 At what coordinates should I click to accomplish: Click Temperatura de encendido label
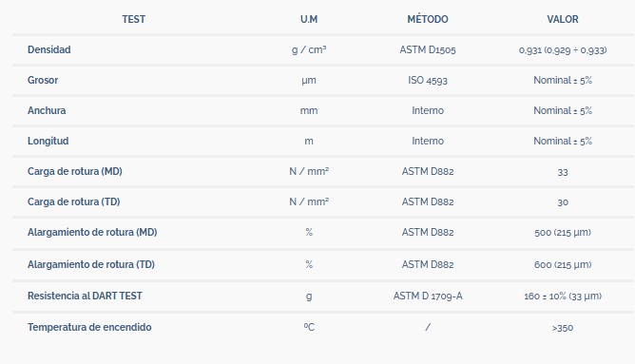click(89, 327)
